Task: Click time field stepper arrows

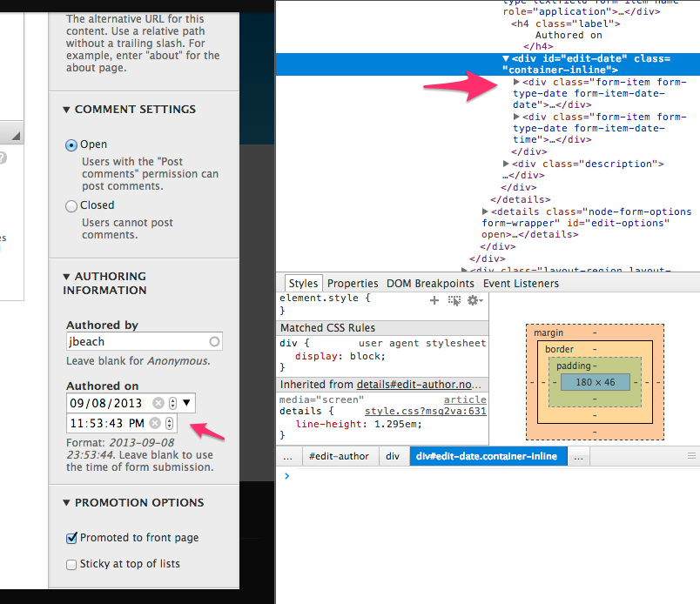Action: point(169,423)
